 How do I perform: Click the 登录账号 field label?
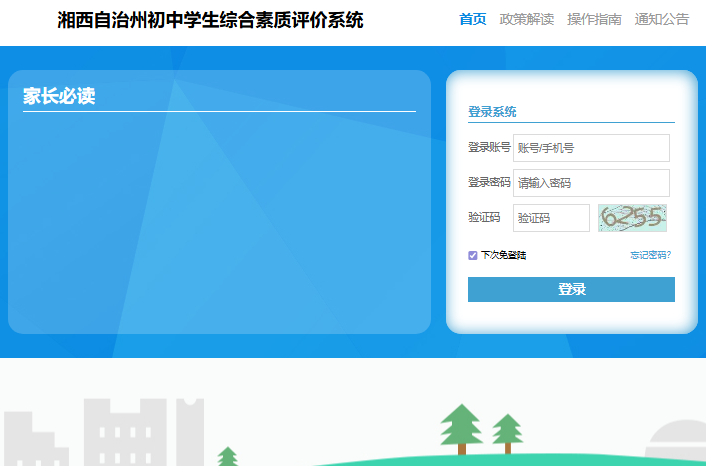[489, 148]
